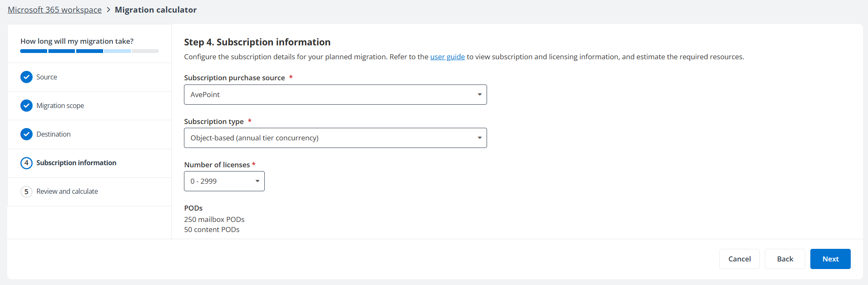Click the Next button
Image resolution: width=868 pixels, height=285 pixels.
tap(830, 259)
